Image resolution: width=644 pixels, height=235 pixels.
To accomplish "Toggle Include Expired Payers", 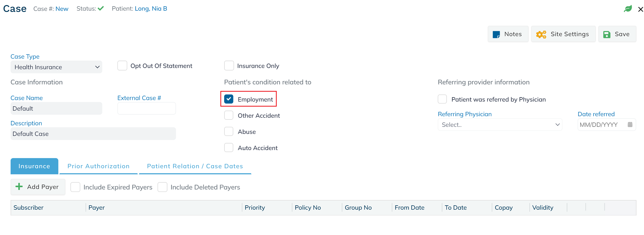I will [75, 187].
